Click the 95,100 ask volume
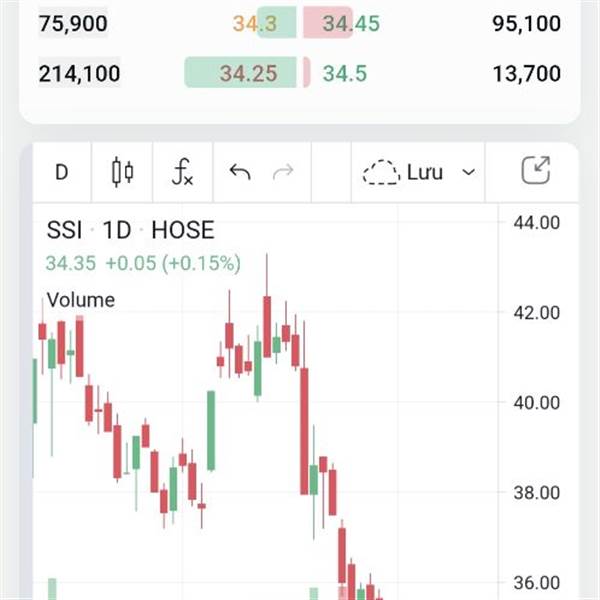The image size is (600, 600). pos(526,23)
